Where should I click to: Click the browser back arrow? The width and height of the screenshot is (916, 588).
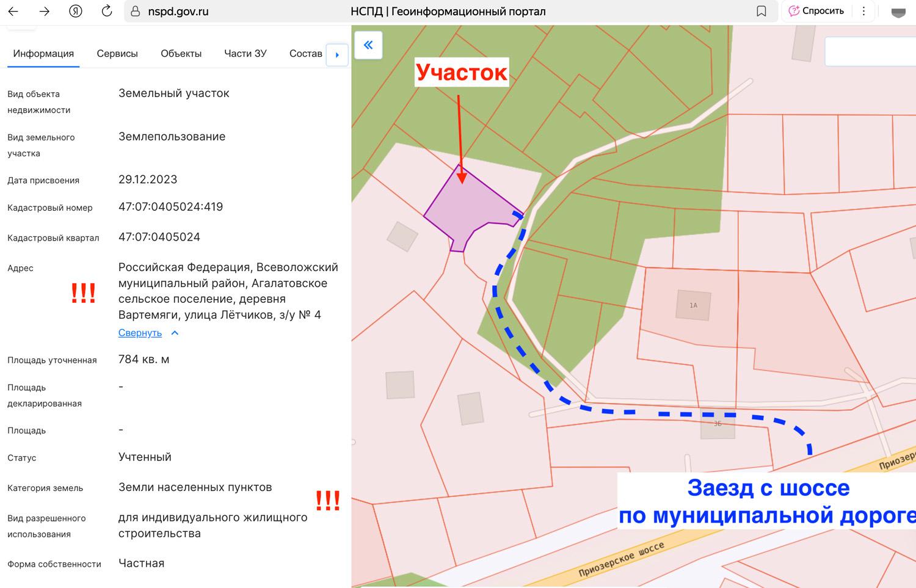pos(13,12)
